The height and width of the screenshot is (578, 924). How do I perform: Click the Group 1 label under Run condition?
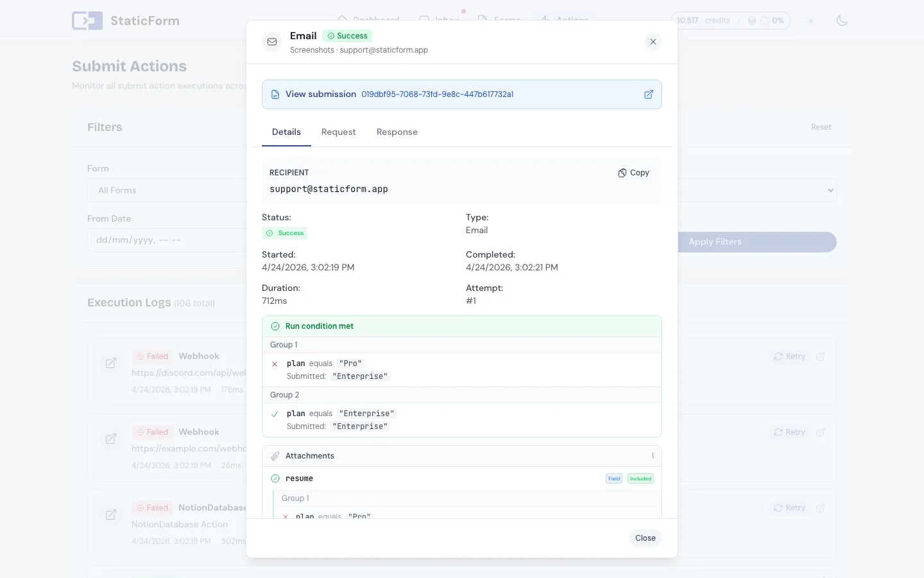coord(284,345)
